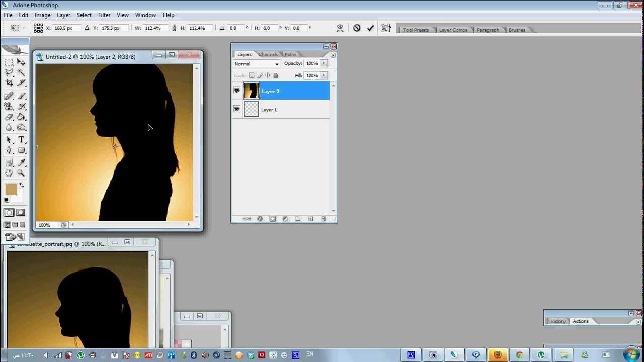Open the Actions panel tab
Viewport: 644px width, 362px height.
(580, 321)
